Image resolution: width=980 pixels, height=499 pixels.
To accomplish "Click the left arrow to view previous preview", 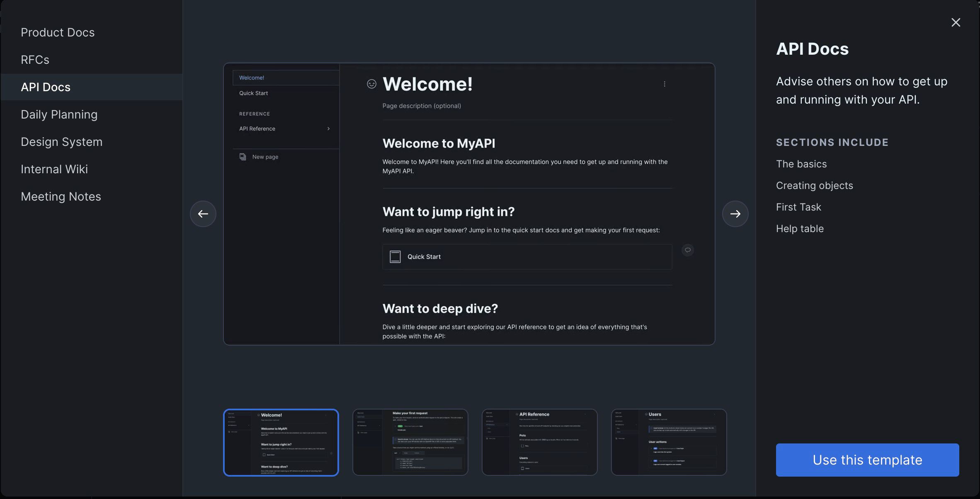I will (x=203, y=213).
